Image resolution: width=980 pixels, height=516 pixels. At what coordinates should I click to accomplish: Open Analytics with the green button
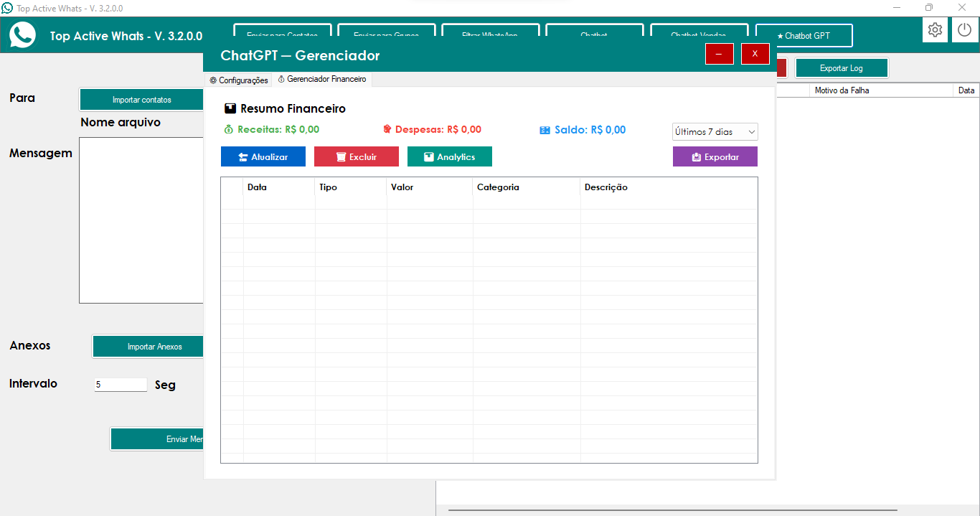point(449,157)
